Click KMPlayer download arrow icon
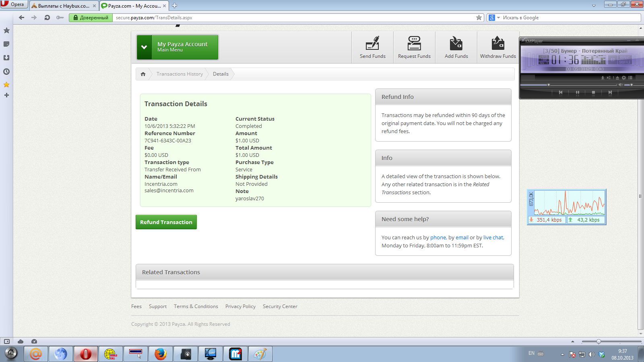644x362 pixels. point(603,78)
